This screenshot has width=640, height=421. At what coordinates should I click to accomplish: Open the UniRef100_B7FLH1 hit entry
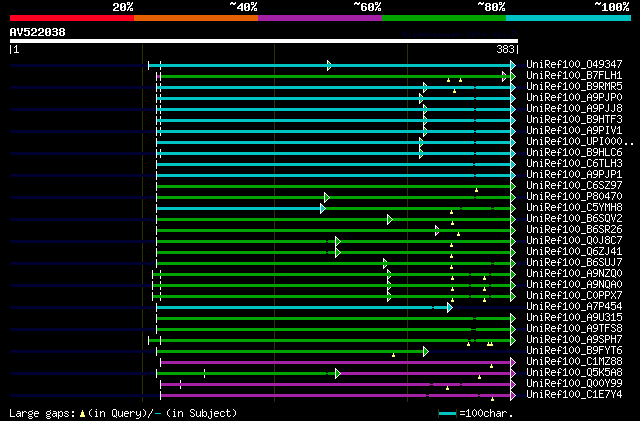click(x=574, y=76)
